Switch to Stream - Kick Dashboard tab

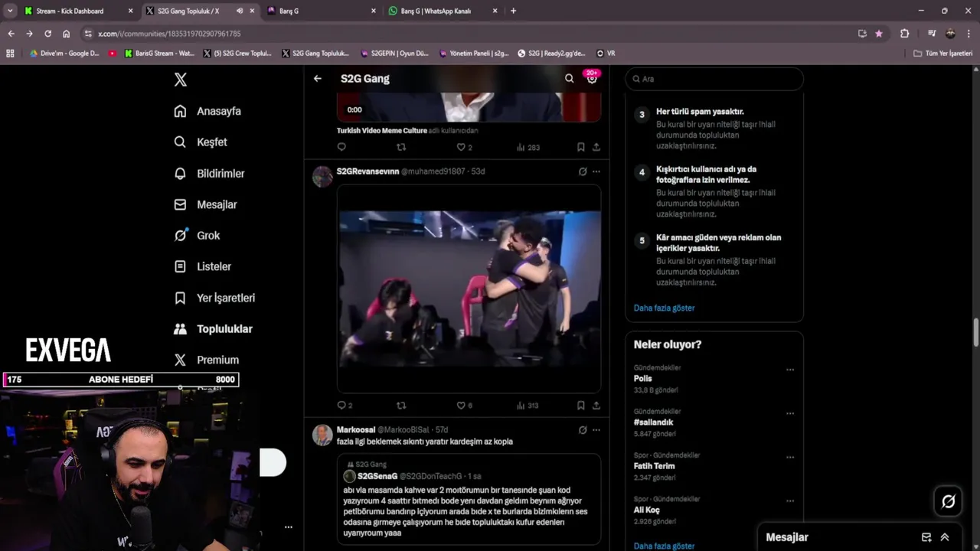[x=79, y=11]
